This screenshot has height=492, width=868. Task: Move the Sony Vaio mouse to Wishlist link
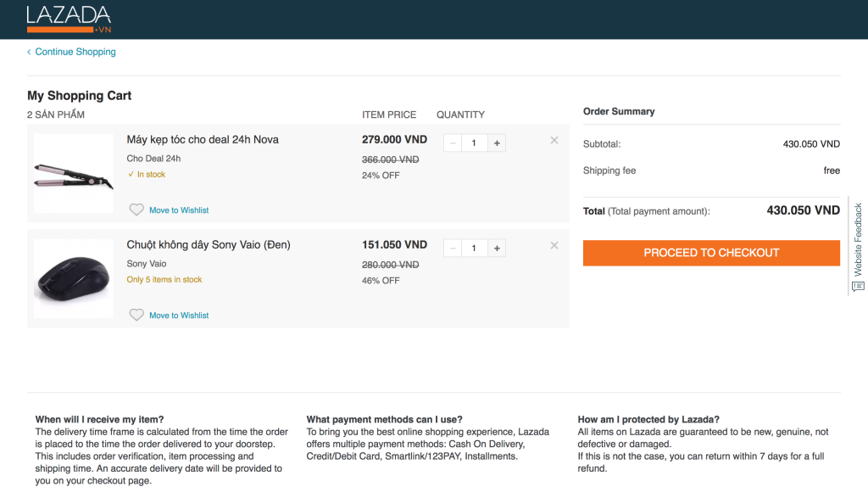pos(179,316)
